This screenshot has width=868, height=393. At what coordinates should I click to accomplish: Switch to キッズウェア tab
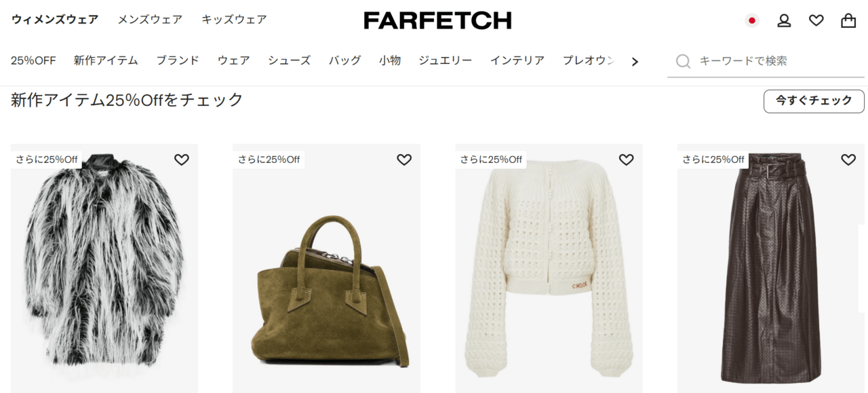pos(234,20)
